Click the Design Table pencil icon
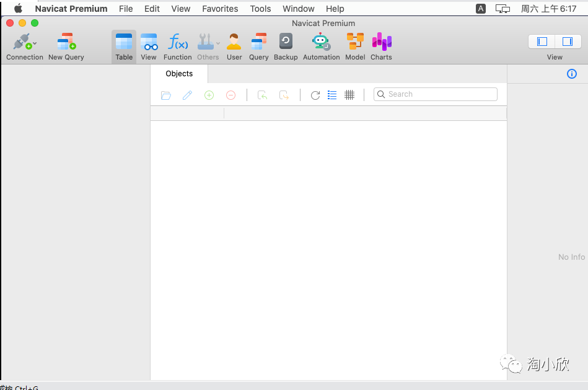This screenshot has height=390, width=588. [188, 95]
